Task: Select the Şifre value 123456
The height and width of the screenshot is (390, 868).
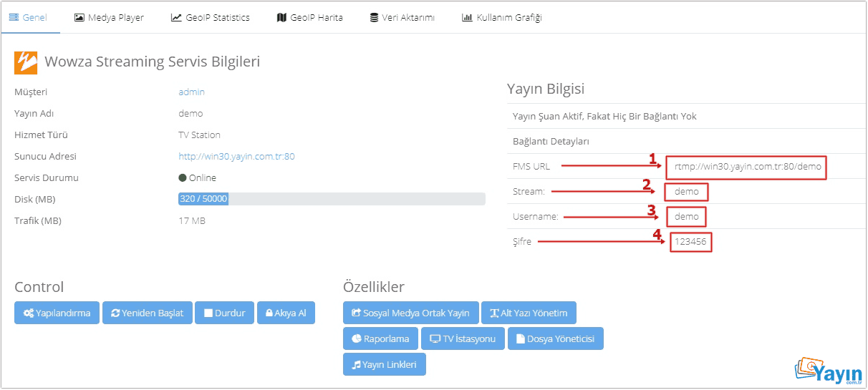Action: click(690, 242)
